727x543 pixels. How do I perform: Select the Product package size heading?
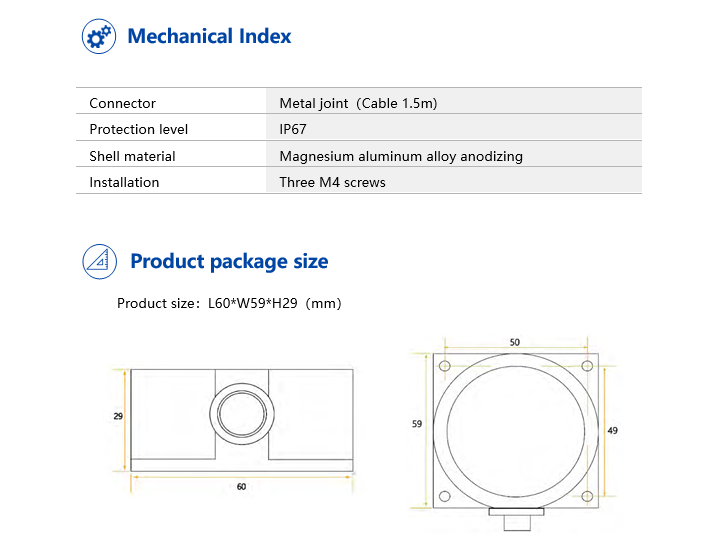(229, 262)
